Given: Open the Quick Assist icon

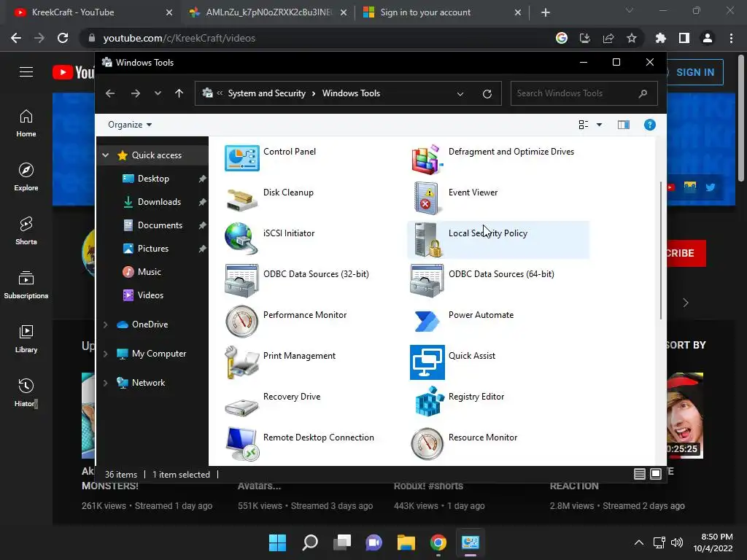Looking at the screenshot, I should click(427, 362).
